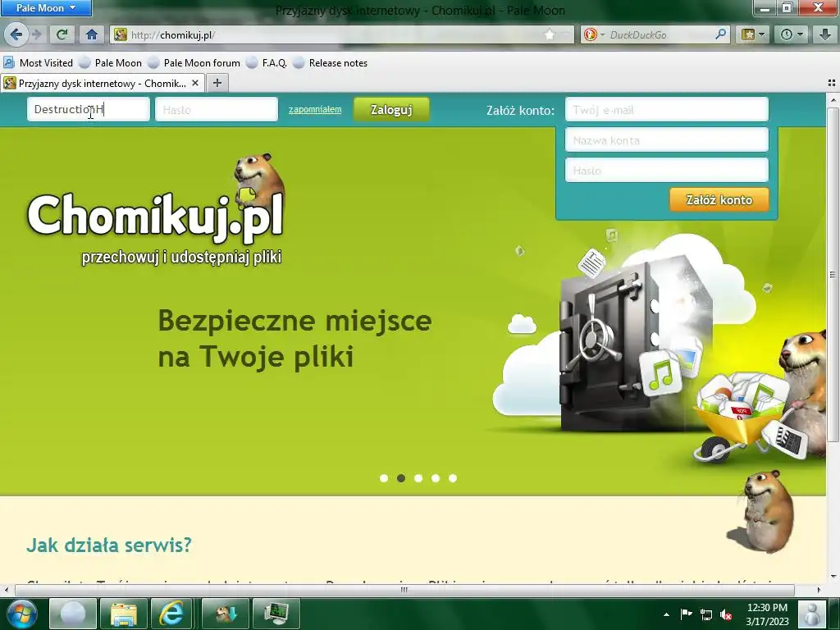Open a new tab with the plus button
This screenshot has height=630, width=840.
pos(217,83)
